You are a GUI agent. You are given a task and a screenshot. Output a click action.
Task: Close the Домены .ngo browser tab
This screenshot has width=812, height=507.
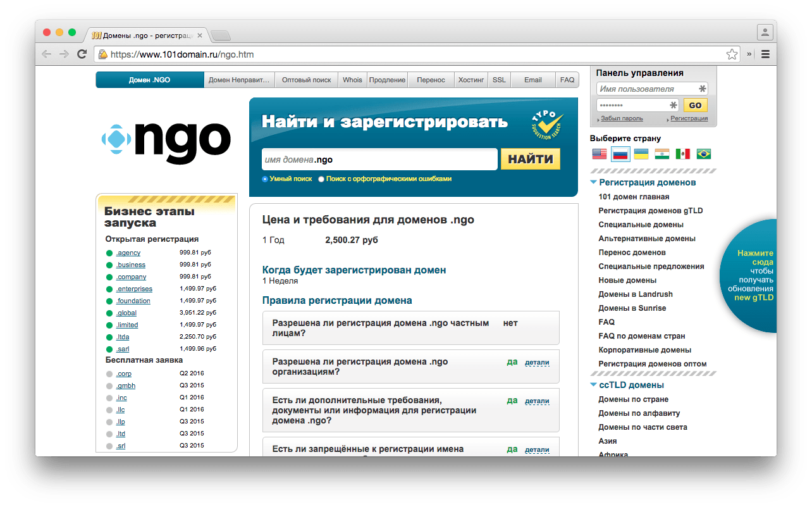200,35
